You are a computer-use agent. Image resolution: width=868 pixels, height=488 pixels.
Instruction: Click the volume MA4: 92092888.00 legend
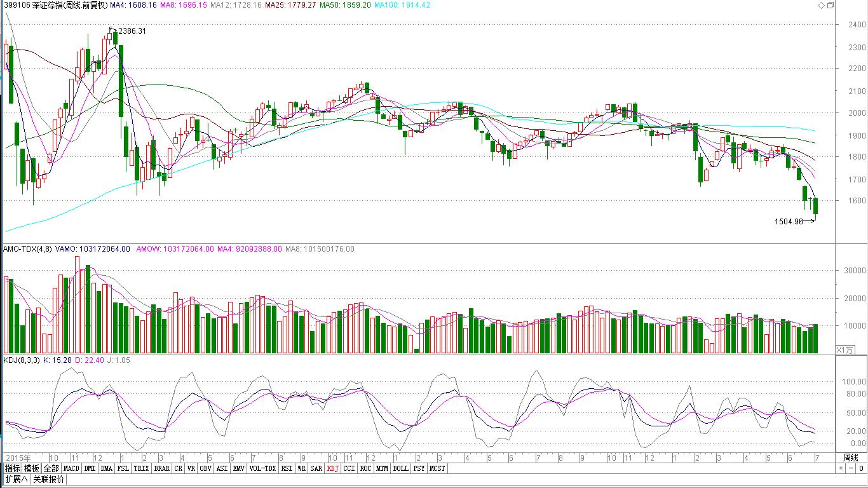coord(249,249)
